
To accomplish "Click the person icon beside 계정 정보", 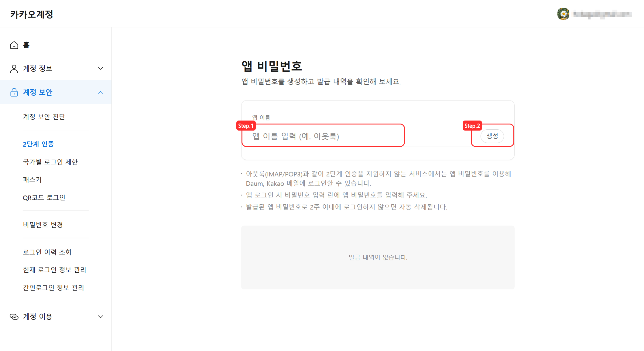I will click(14, 69).
